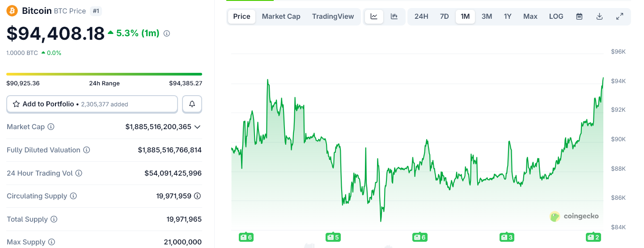Click the price alert bell icon
This screenshot has height=248, width=644.
coord(192,104)
